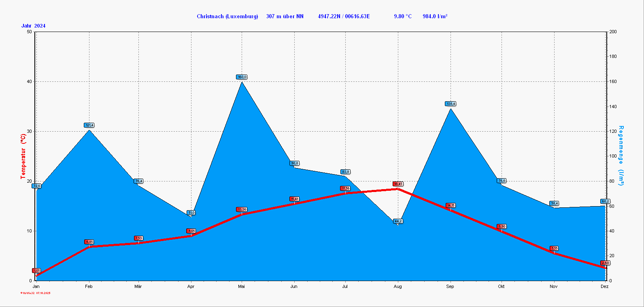Image resolution: width=644 pixels, height=307 pixels.
Task: Click the 160,0 rainfall label for May
Action: [242, 77]
